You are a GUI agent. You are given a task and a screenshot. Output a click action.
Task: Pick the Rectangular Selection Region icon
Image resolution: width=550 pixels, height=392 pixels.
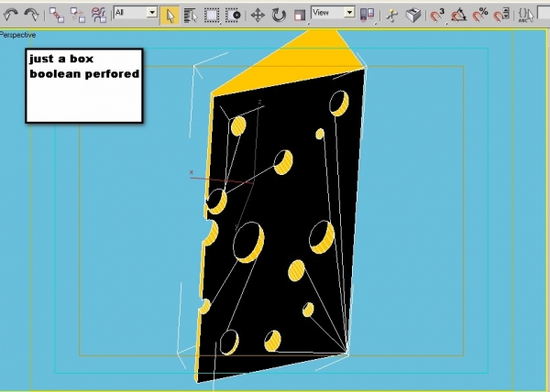(x=212, y=16)
